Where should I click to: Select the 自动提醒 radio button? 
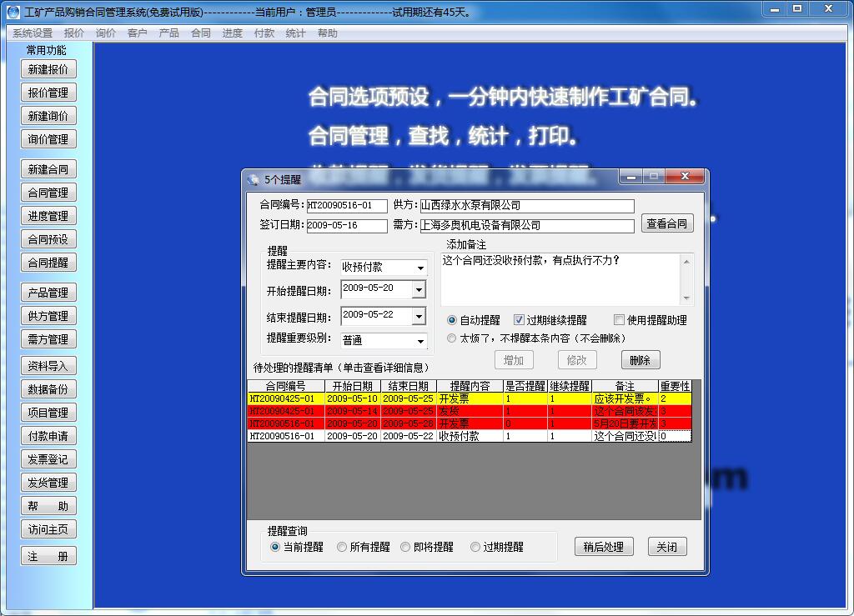coord(451,320)
